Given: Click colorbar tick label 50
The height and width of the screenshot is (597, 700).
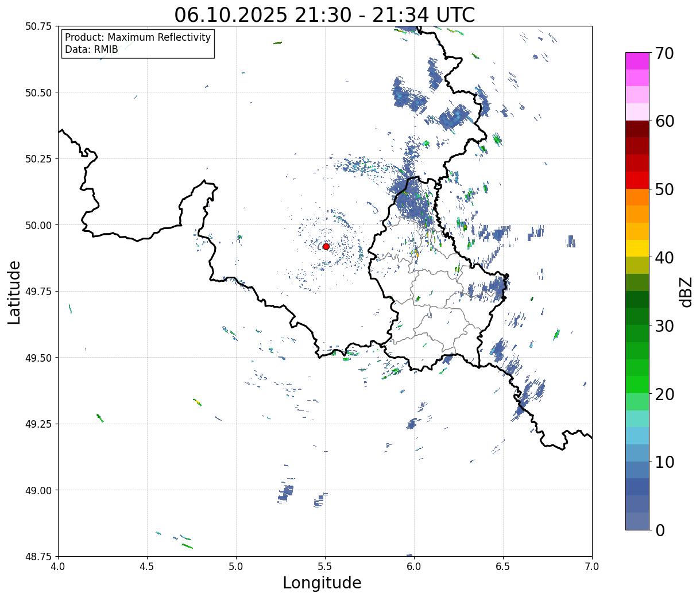Looking at the screenshot, I should 664,189.
